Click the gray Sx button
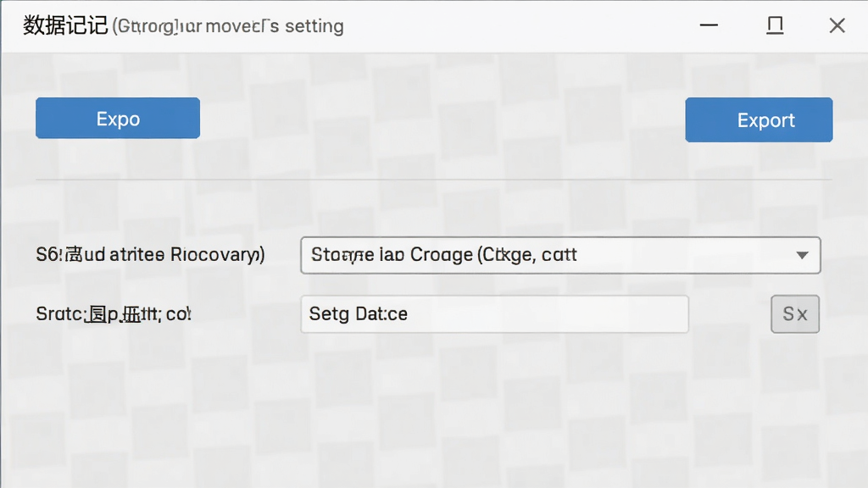This screenshot has height=488, width=868. (795, 314)
